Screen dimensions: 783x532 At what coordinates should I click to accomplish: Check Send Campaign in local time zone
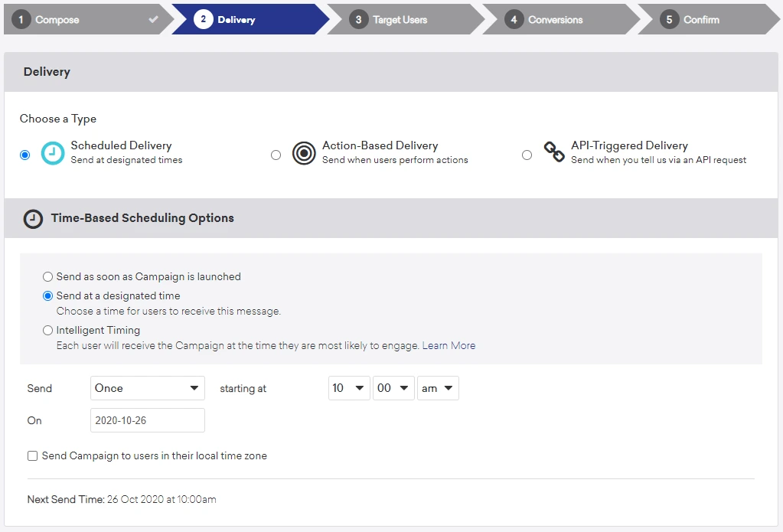(32, 456)
